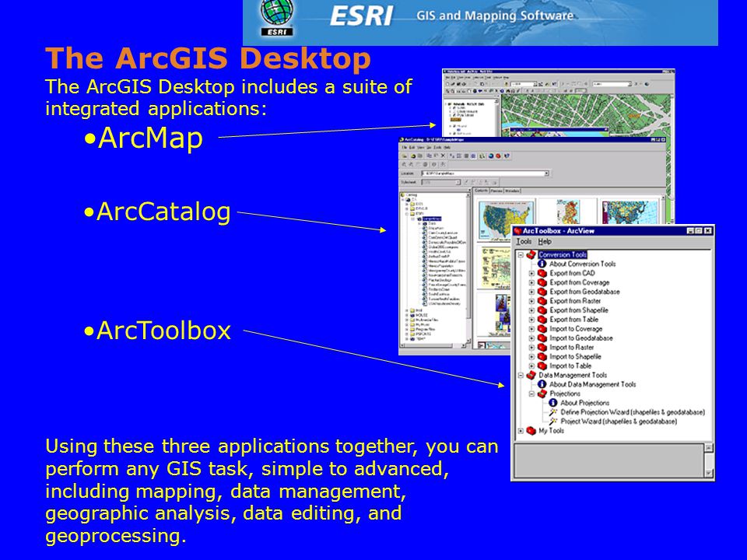Switch to the Preview tab in ArcCatalog
747x560 pixels.
(x=496, y=191)
